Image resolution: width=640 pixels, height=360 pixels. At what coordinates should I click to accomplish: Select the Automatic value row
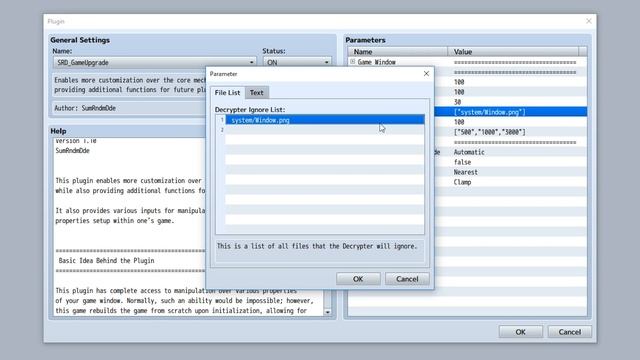511,152
